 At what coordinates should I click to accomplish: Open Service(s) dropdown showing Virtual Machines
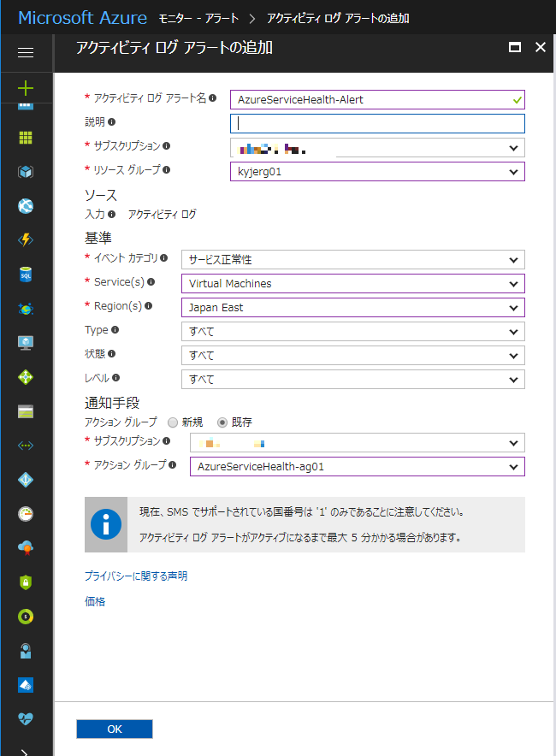click(353, 284)
